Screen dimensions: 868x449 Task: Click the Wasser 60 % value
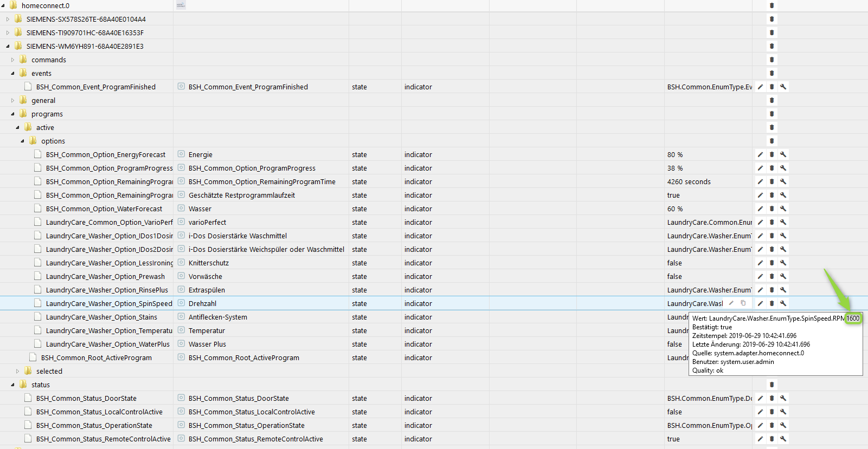coord(675,209)
